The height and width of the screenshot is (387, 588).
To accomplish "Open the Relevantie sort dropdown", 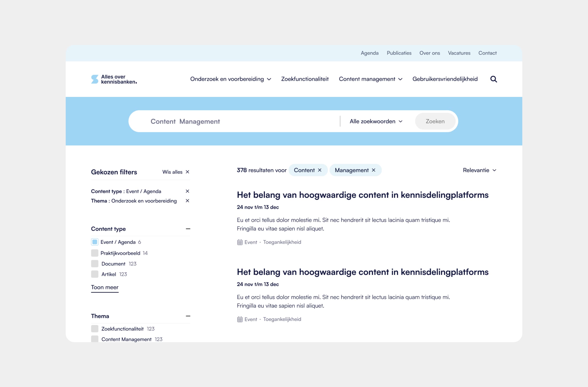I will tap(479, 170).
